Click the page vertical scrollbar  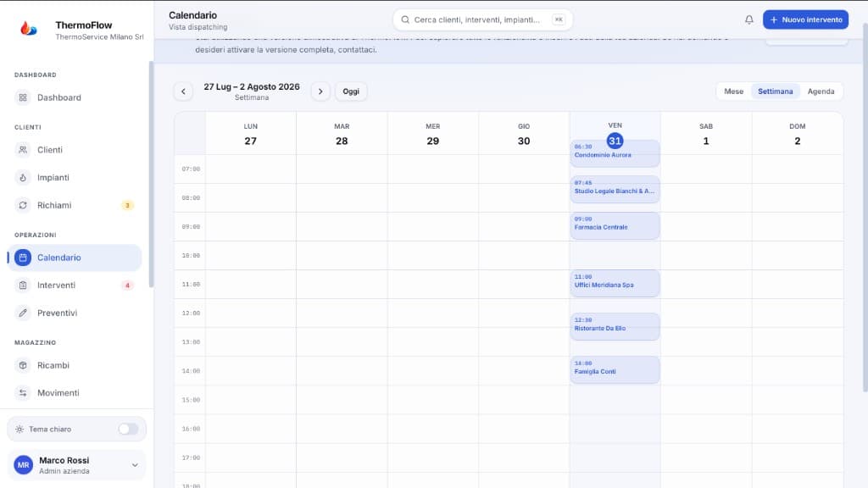pos(865,208)
